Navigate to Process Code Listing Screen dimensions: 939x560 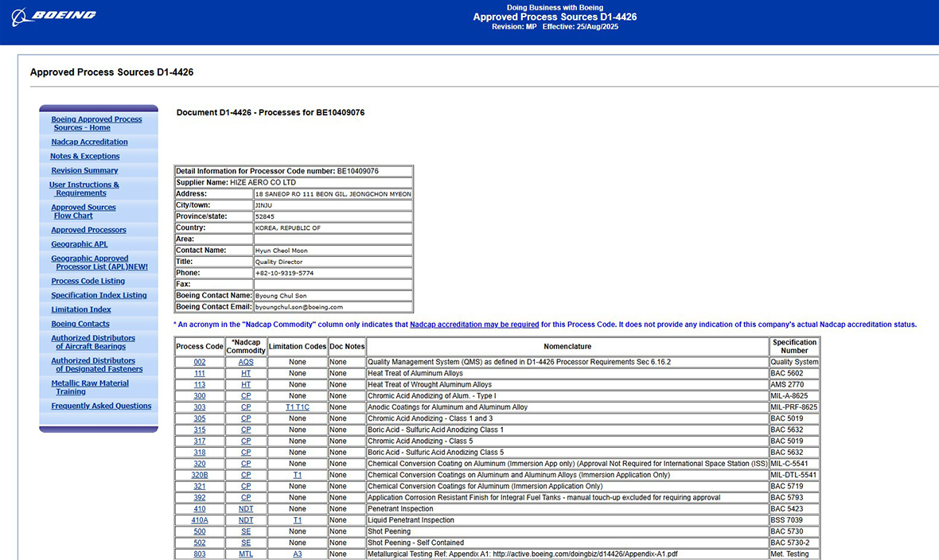coord(88,281)
